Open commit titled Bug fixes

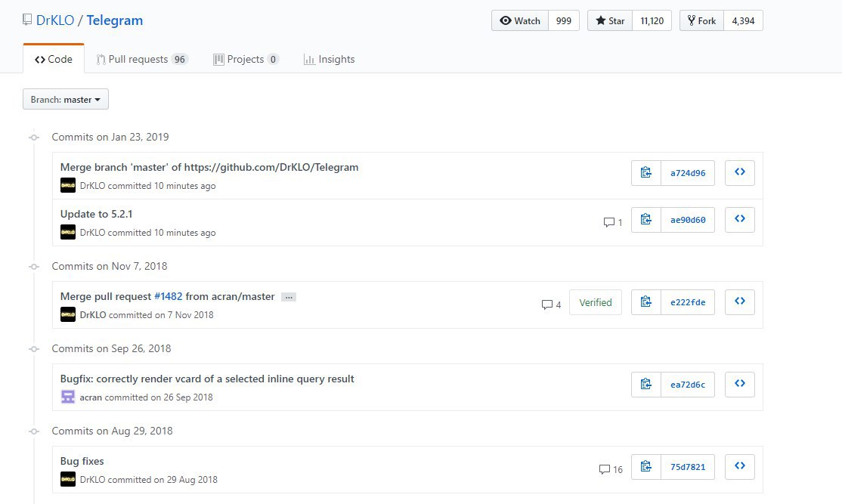pyautogui.click(x=82, y=461)
